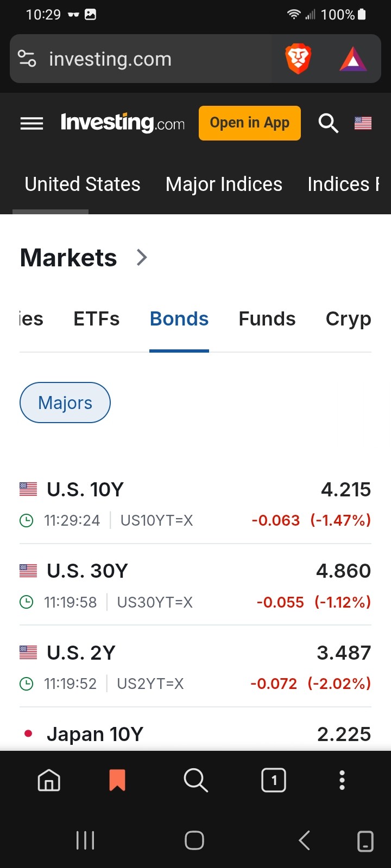Image resolution: width=391 pixels, height=868 pixels.
Task: Tap the bottom bar search icon
Action: tap(195, 780)
